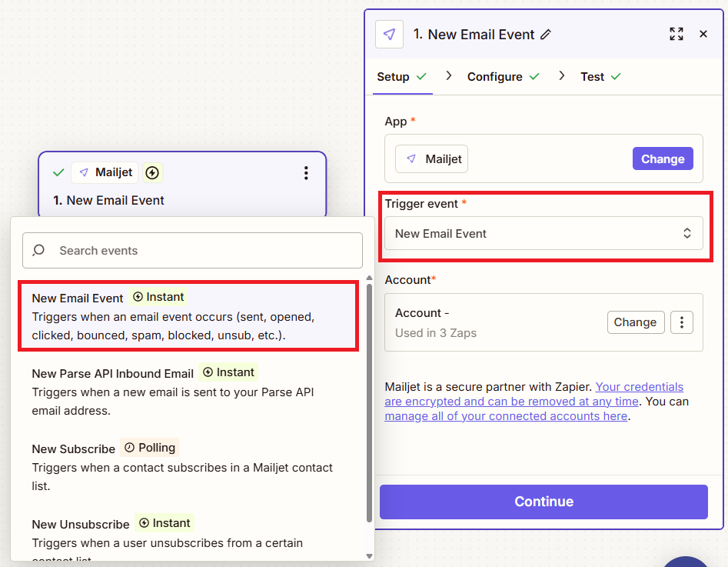Switch to the Test tab
Viewport: 728px width, 567px height.
coord(600,77)
